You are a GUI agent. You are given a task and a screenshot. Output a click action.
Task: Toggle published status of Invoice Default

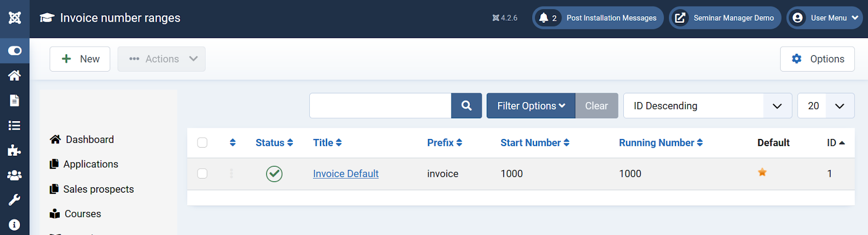pyautogui.click(x=275, y=174)
